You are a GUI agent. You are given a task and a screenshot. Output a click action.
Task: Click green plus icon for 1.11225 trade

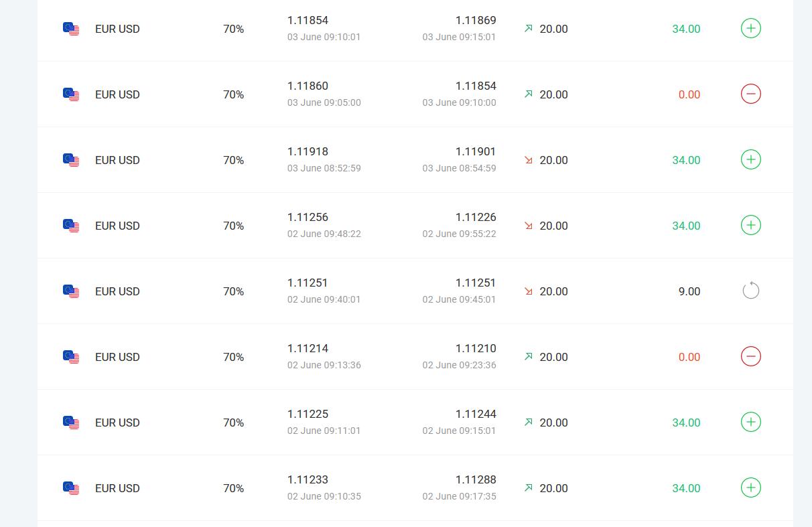[x=751, y=422]
